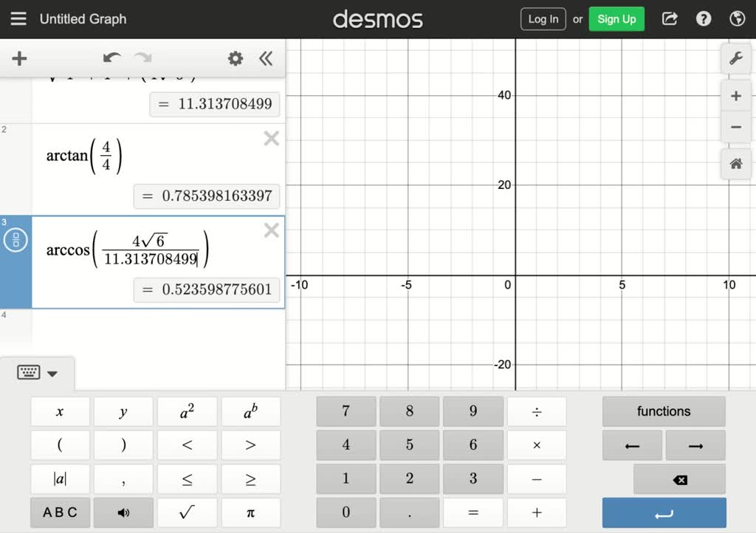Toggle the speaker audio key on keypad
Image resolution: width=756 pixels, height=533 pixels.
coord(123,512)
